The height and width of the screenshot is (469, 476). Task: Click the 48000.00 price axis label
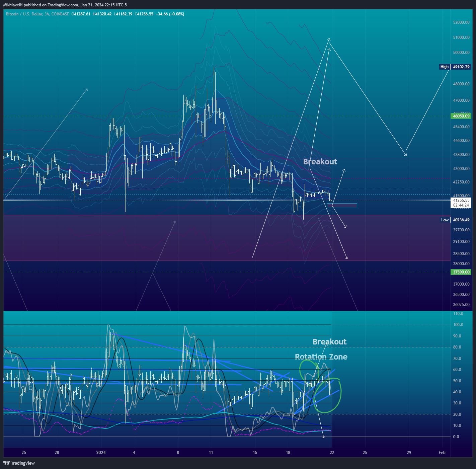(461, 84)
